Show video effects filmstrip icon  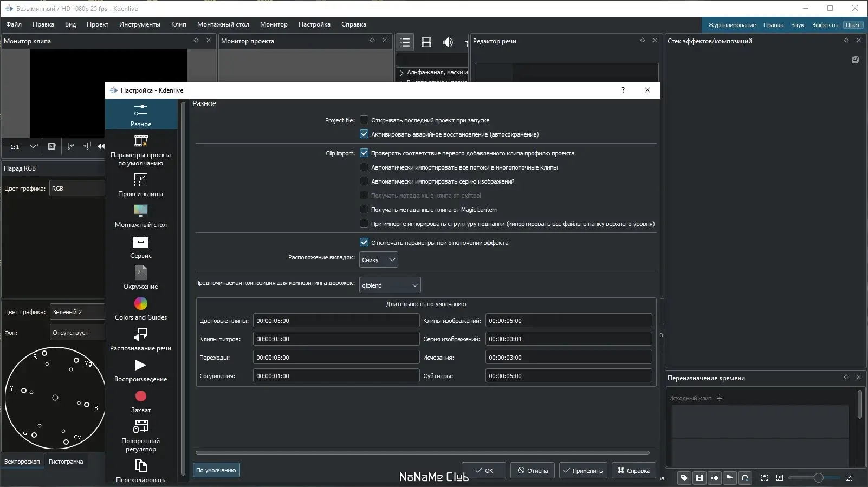(426, 42)
